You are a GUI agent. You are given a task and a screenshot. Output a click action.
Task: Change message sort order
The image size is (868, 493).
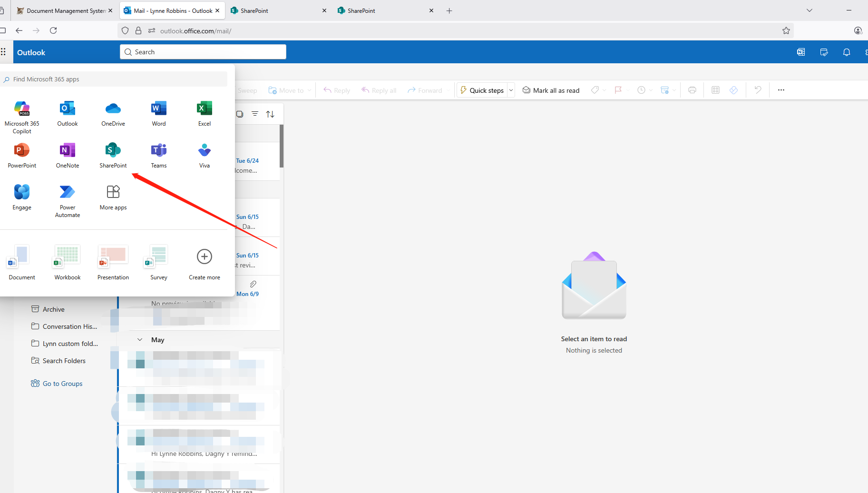tap(270, 114)
